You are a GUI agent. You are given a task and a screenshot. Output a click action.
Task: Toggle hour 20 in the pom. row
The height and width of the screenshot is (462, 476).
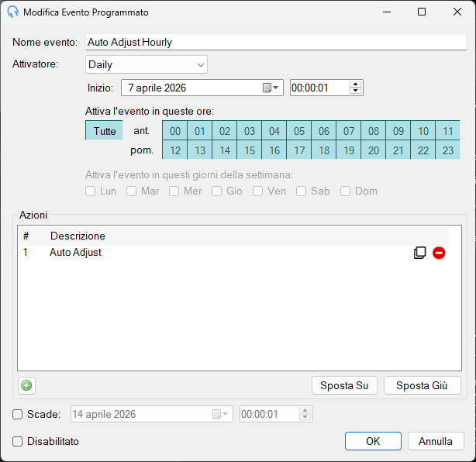tap(374, 150)
